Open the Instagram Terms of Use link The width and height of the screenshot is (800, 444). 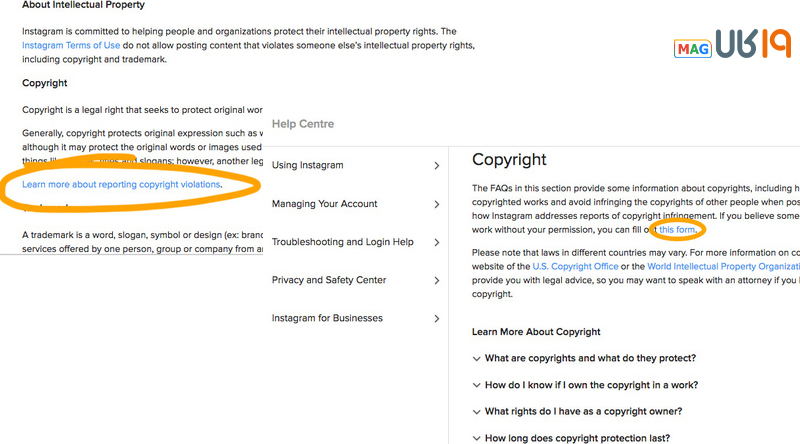click(x=71, y=45)
